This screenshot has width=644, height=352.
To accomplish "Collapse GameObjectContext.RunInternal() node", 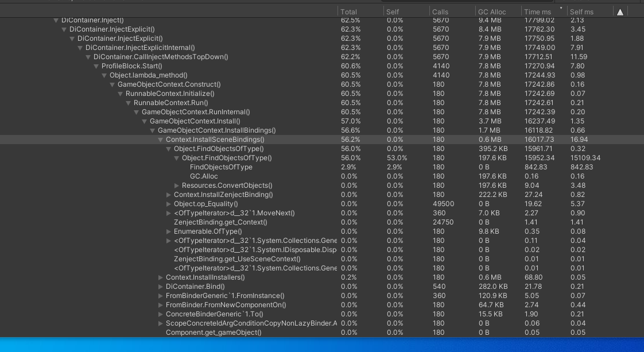I will coord(137,112).
